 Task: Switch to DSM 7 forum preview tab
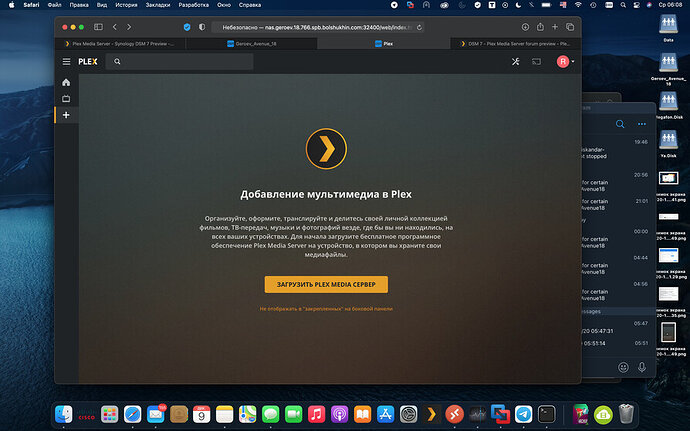515,44
